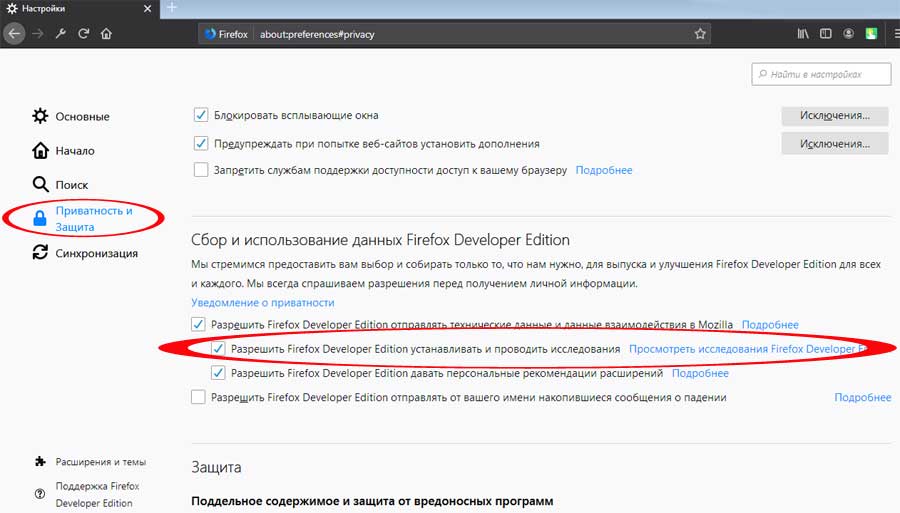Open the Уведомление о приватности link
Screen dimensions: 900x513
pyautogui.click(x=262, y=302)
